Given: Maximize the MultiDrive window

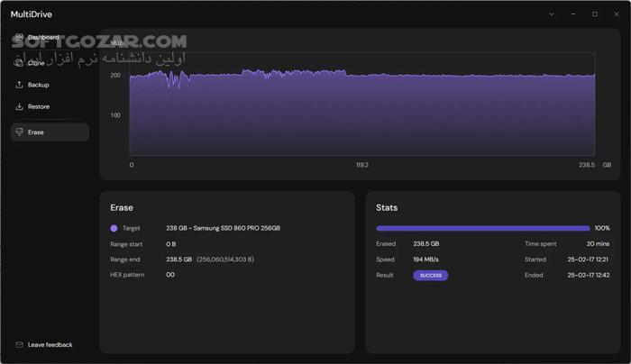Looking at the screenshot, I should 595,14.
